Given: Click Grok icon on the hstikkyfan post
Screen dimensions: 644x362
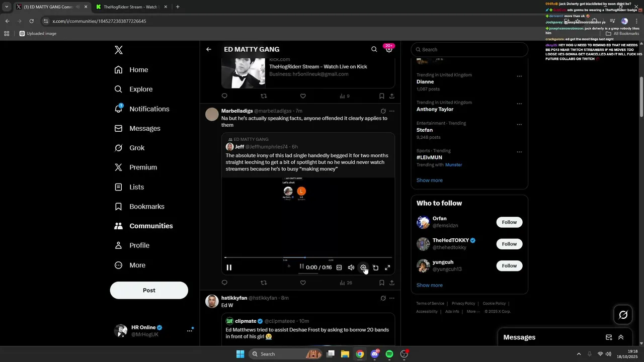Looking at the screenshot, I should point(383,298).
